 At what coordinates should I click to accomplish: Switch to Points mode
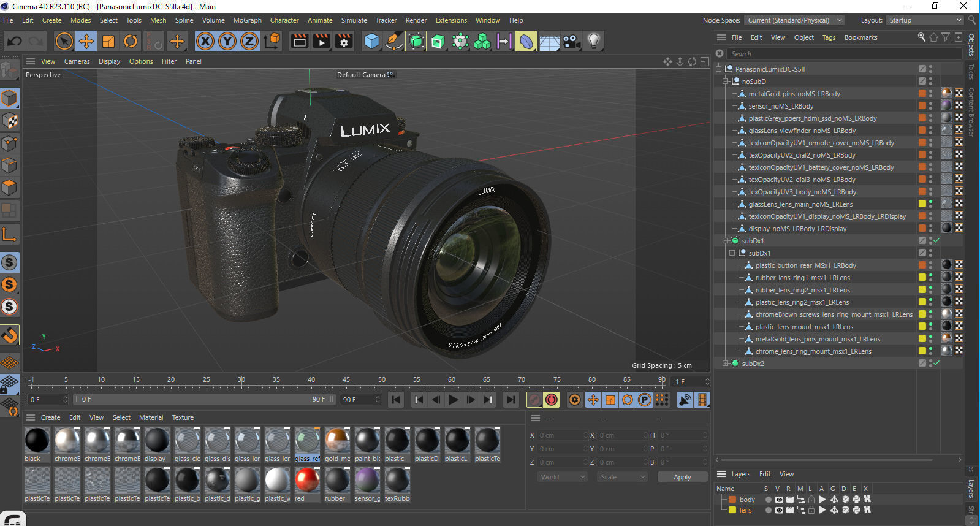click(x=9, y=143)
